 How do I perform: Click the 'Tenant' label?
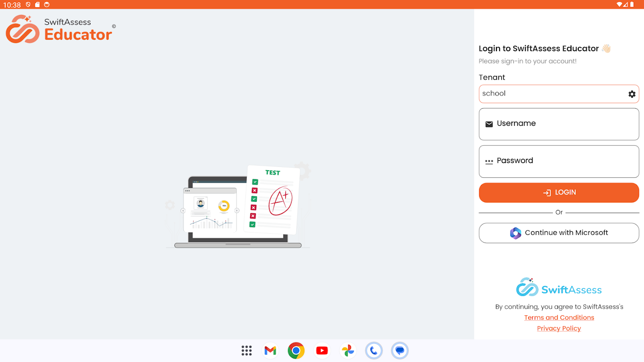pos(492,77)
